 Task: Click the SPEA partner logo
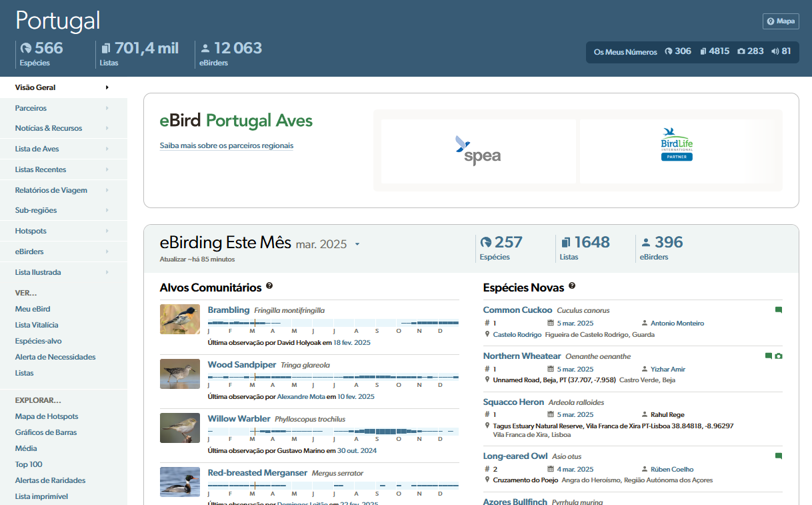pyautogui.click(x=478, y=151)
